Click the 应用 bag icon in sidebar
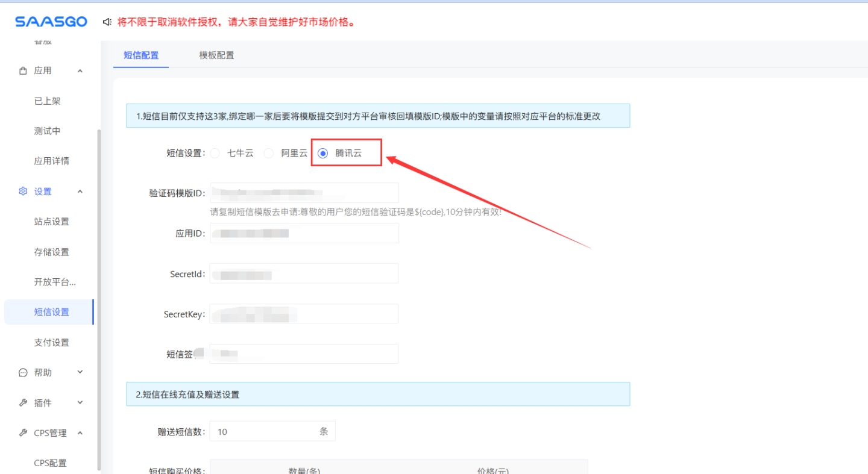Image resolution: width=868 pixels, height=474 pixels. (x=24, y=71)
